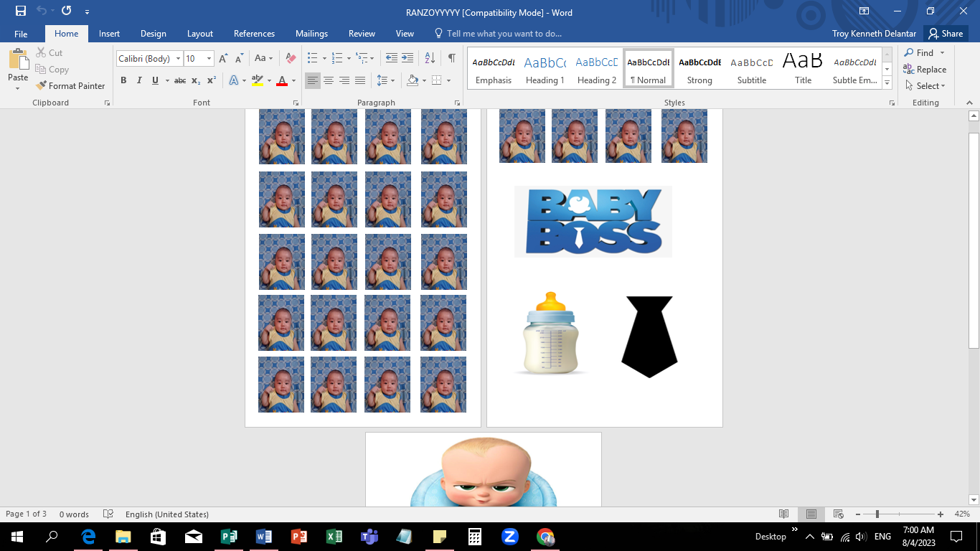Switch to the Mailings ribbon tab

[311, 33]
